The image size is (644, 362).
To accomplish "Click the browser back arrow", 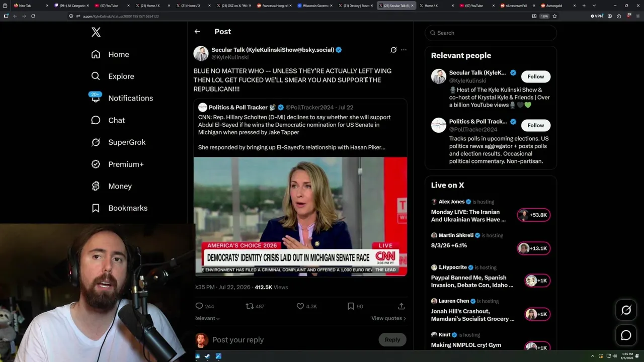I will point(15,16).
